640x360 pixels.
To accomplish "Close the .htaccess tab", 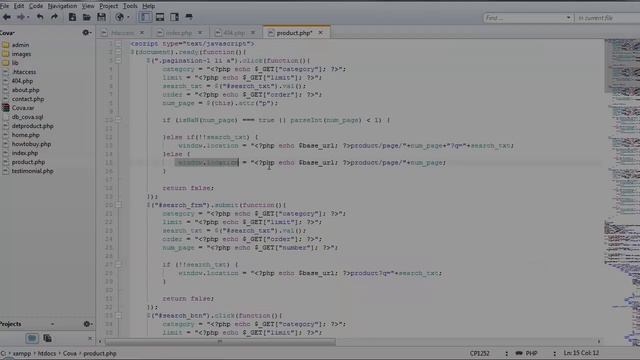I will 142,33.
